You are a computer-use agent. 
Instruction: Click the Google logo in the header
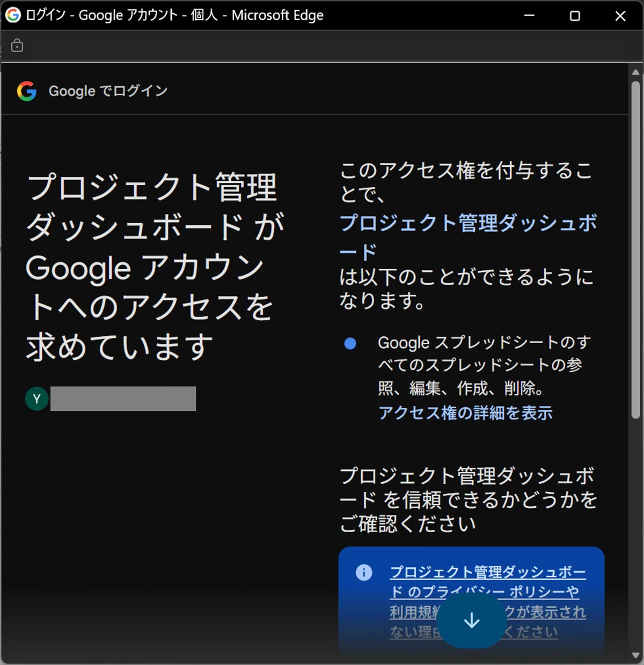pyautogui.click(x=27, y=91)
